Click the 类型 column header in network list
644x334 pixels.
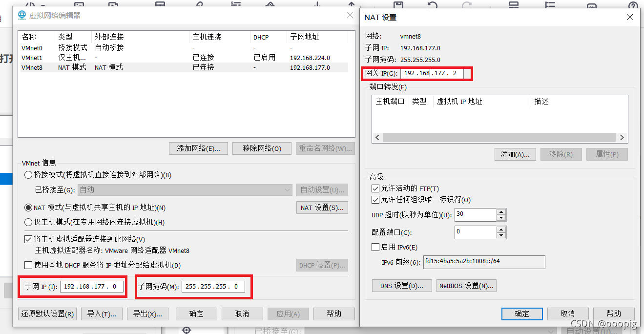73,37
